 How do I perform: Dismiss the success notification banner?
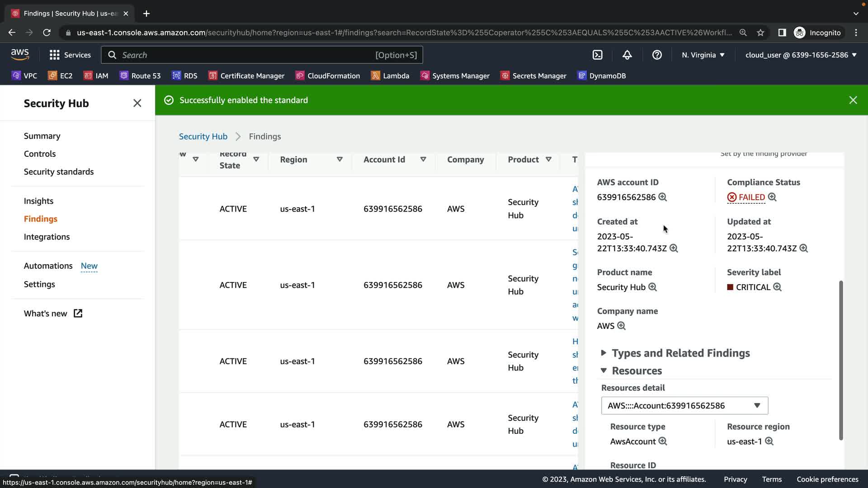point(853,100)
